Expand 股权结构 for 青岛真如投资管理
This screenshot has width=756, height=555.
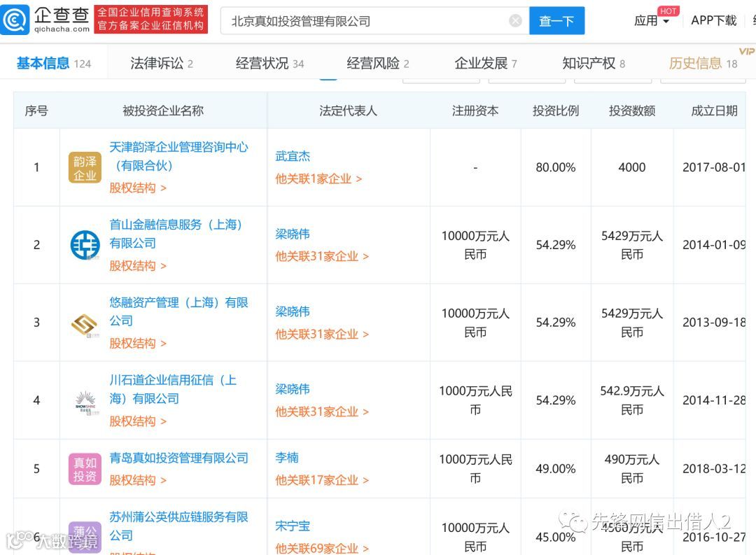click(138, 480)
